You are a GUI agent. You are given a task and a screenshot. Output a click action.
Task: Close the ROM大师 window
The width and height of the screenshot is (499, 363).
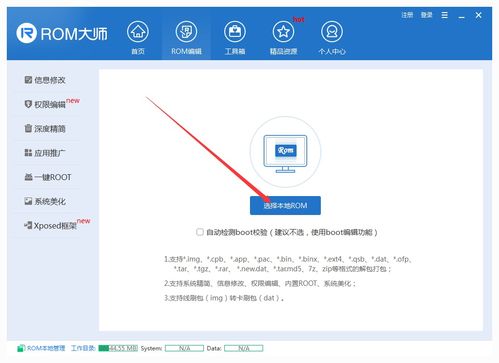(x=478, y=15)
